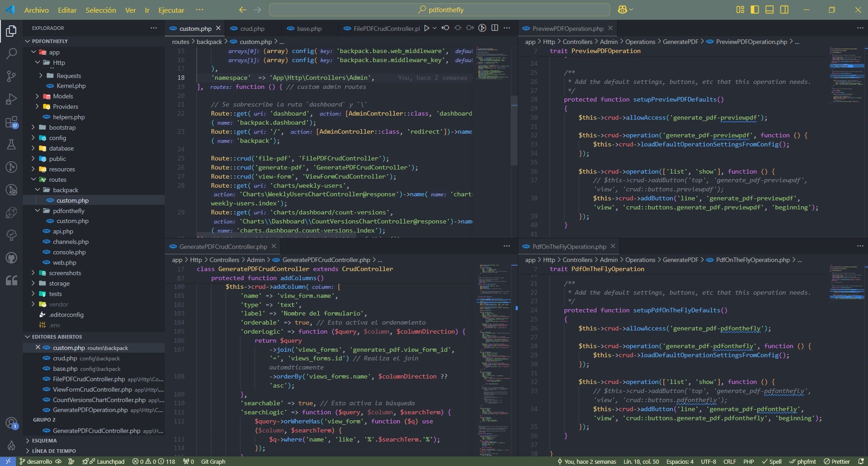Split the custom.php editor to the right
Image resolution: width=868 pixels, height=466 pixels.
pyautogui.click(x=495, y=28)
